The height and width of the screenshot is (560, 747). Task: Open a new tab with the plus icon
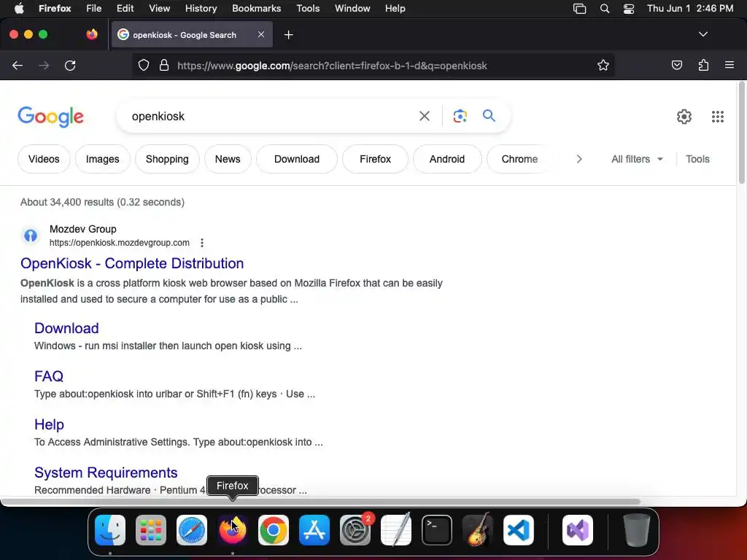click(288, 35)
